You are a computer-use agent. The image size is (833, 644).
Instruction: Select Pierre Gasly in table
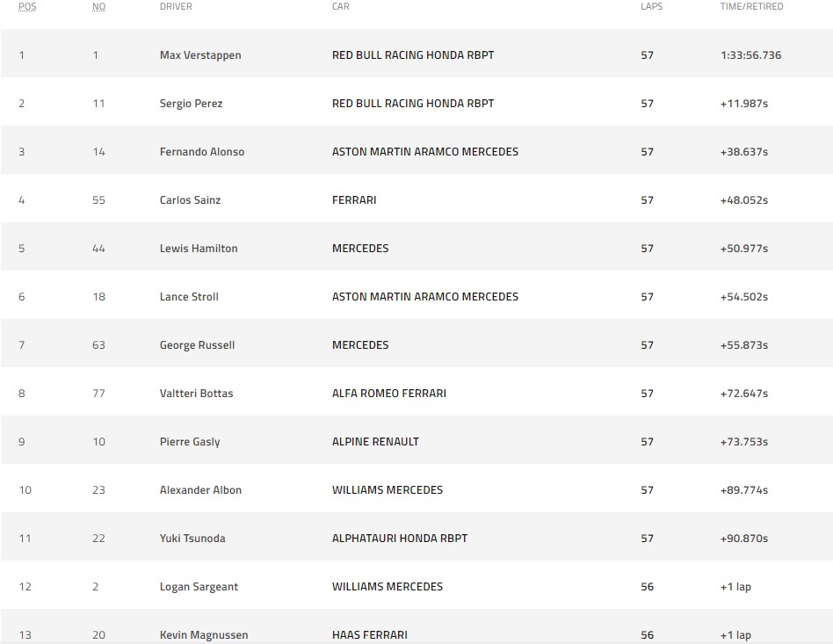click(x=190, y=442)
